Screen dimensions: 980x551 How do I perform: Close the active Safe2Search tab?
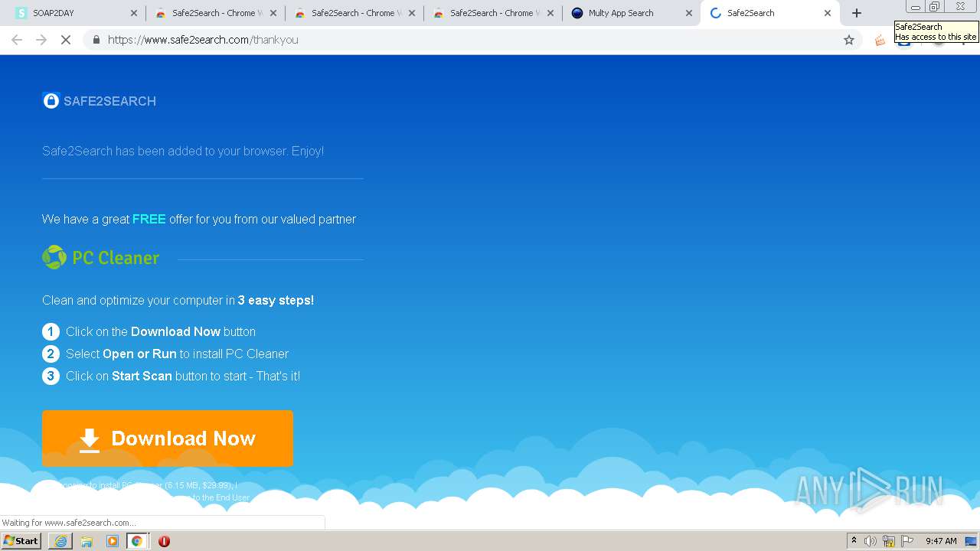coord(828,13)
